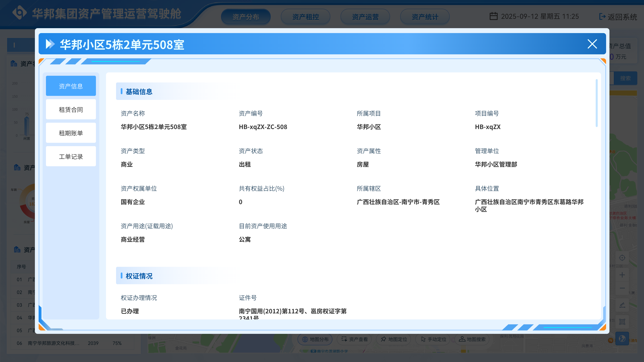
Task: Click the map locate crosshair icon
Action: pyautogui.click(x=622, y=258)
